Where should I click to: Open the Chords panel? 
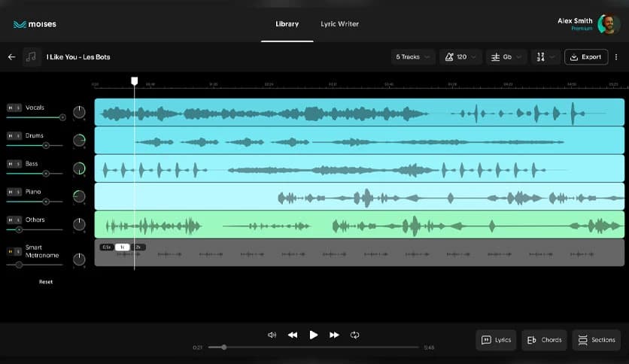[544, 340]
